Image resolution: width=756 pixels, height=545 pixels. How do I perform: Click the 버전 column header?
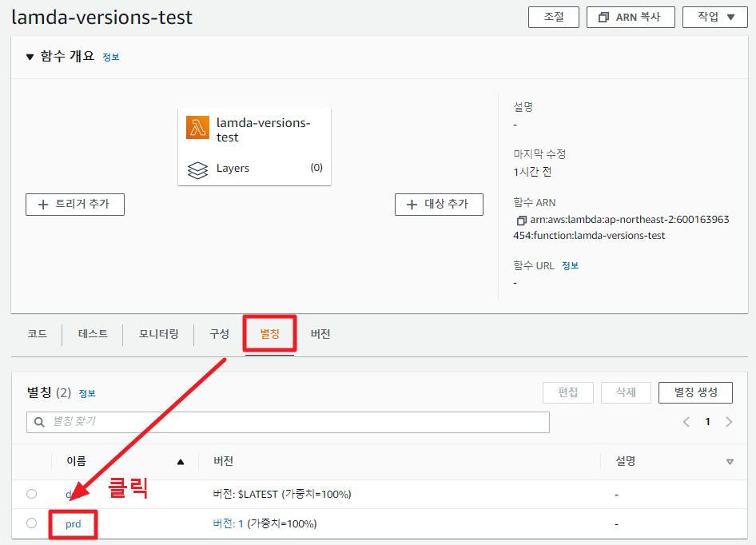[223, 462]
